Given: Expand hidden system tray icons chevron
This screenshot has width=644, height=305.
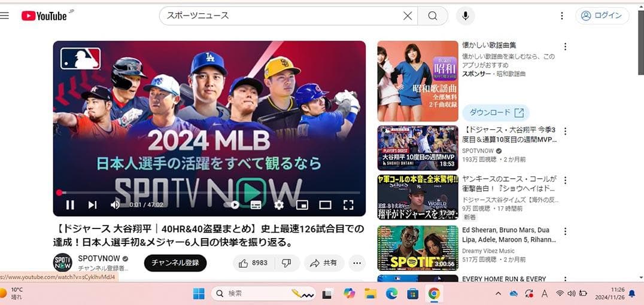Looking at the screenshot, I should 498,294.
